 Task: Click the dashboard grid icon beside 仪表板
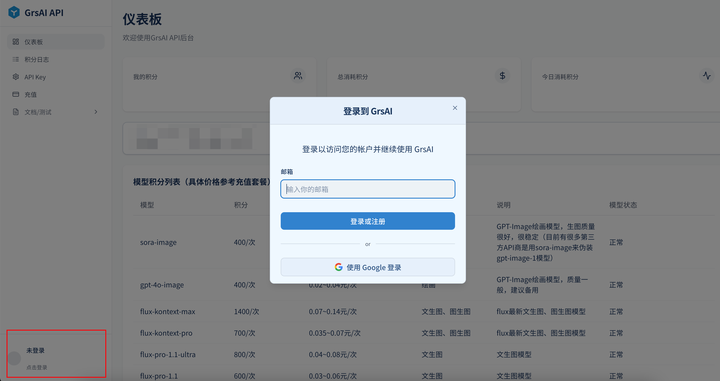click(x=16, y=42)
